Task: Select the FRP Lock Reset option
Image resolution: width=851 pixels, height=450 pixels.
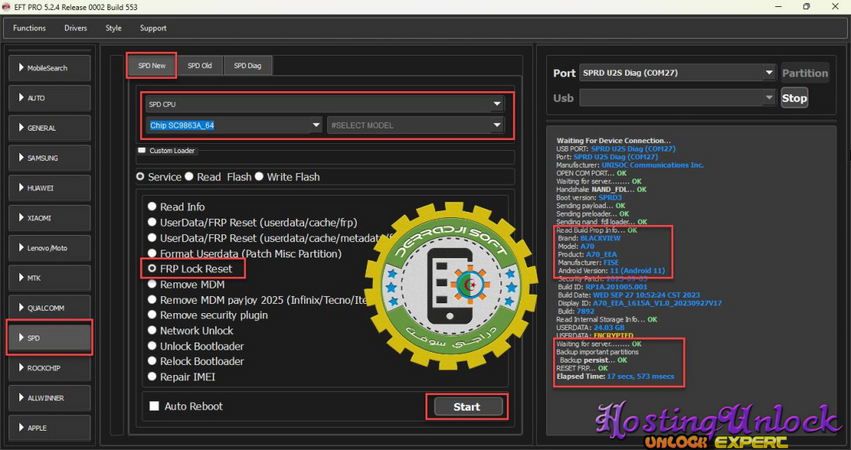Action: pos(153,269)
